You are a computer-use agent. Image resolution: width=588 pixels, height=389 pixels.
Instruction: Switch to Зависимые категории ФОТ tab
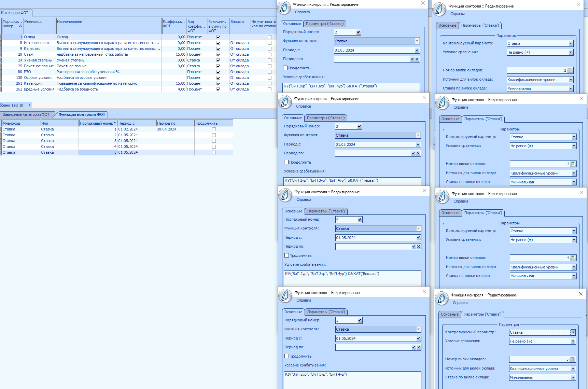tap(26, 114)
